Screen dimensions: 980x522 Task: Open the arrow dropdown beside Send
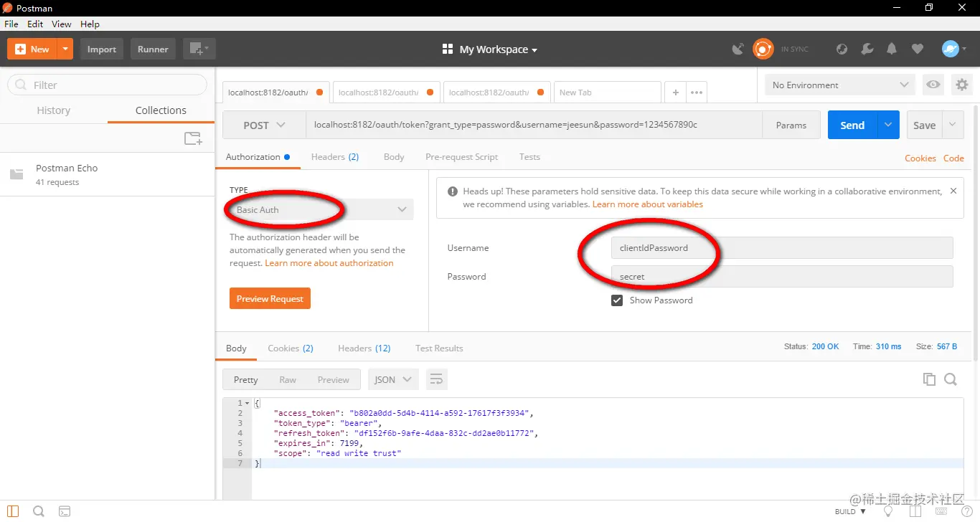888,125
